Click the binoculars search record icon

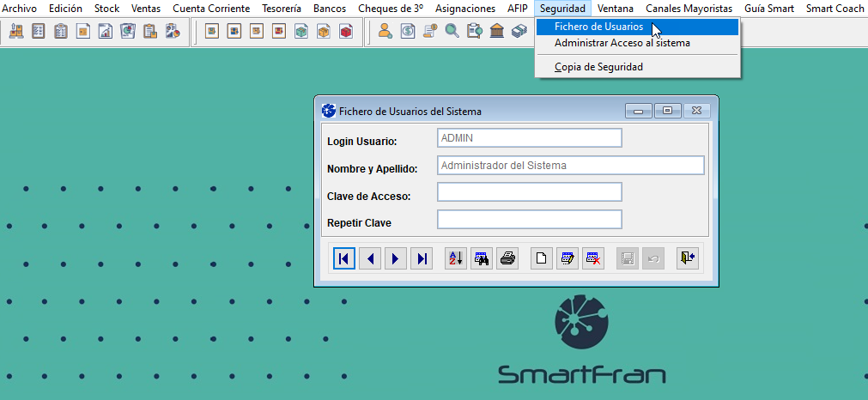pyautogui.click(x=482, y=258)
